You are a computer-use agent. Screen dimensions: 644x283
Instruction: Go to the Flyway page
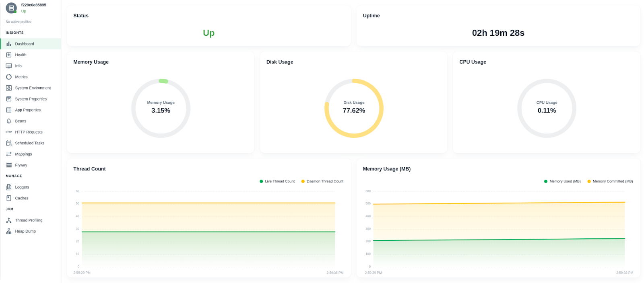[x=21, y=165]
